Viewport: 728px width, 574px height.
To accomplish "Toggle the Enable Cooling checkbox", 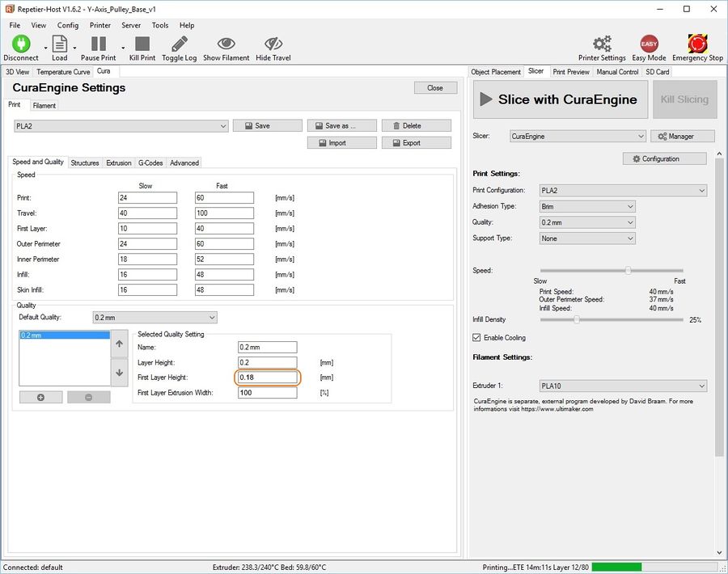I will (x=476, y=337).
